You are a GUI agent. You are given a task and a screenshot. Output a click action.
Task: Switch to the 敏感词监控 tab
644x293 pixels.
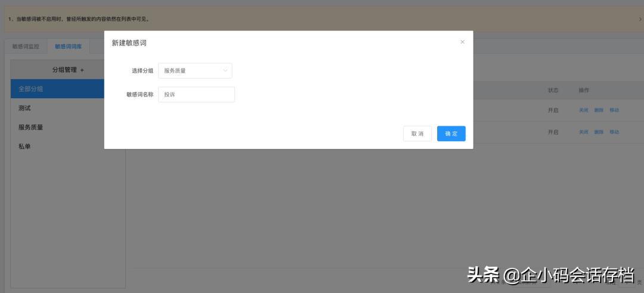26,46
